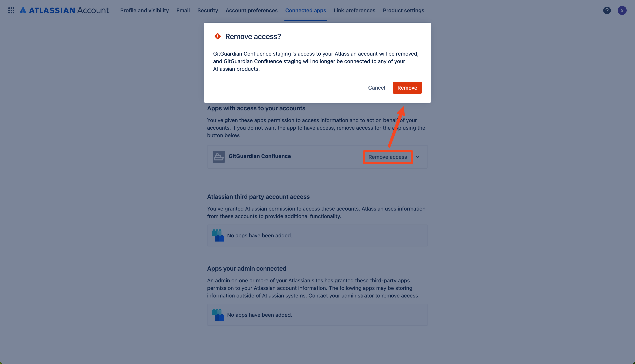Select the Connected apps tab
The width and height of the screenshot is (635, 364).
pyautogui.click(x=305, y=10)
